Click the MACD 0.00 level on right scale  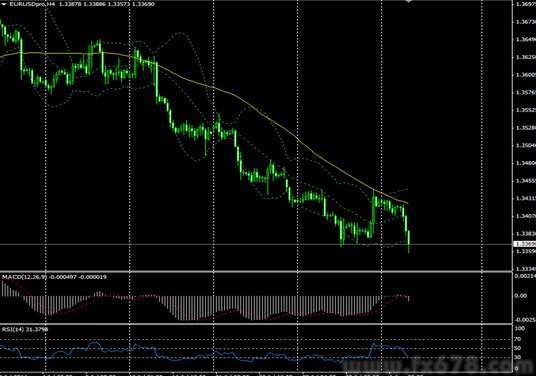tap(521, 296)
